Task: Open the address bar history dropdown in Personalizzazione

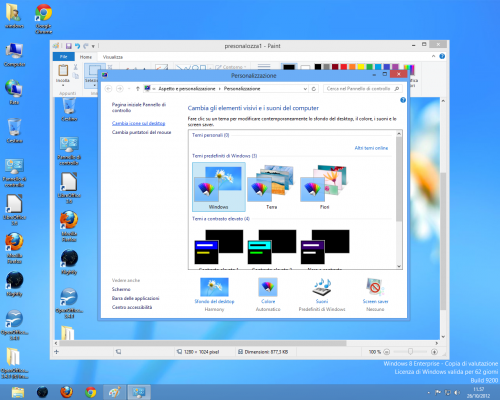Action: pos(305,89)
